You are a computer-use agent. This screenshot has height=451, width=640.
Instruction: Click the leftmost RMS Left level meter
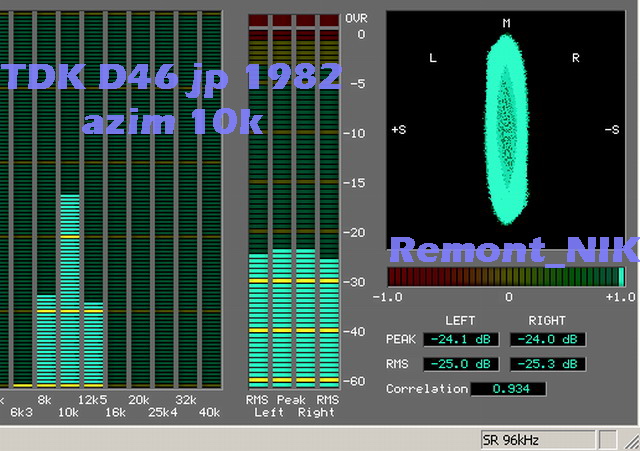point(258,320)
